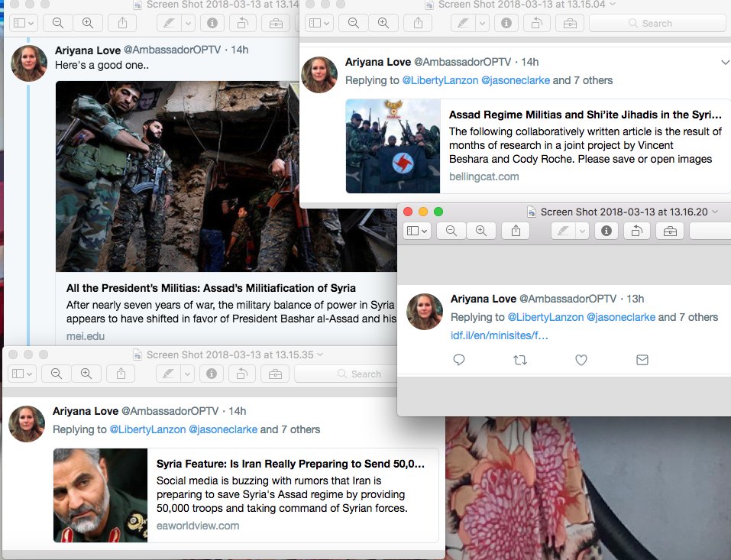The image size is (731, 560).
Task: Expand markup pen options in 13.14 window
Action: pyautogui.click(x=188, y=24)
